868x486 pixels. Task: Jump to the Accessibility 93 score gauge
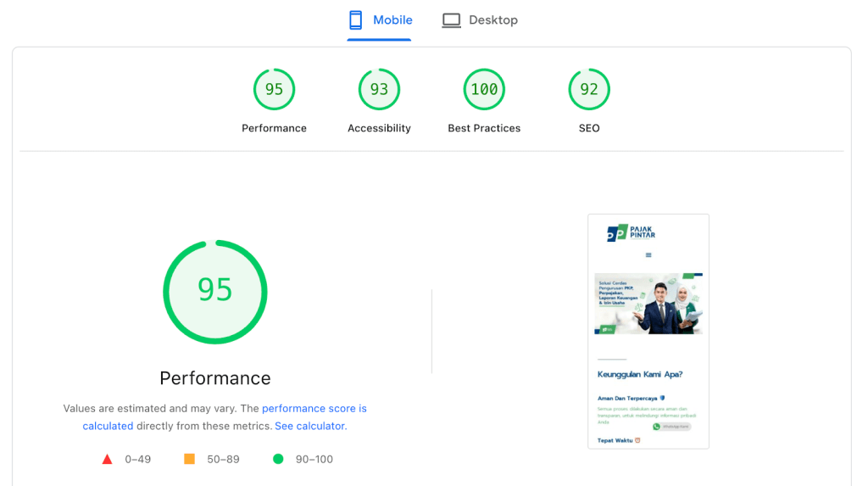(379, 89)
